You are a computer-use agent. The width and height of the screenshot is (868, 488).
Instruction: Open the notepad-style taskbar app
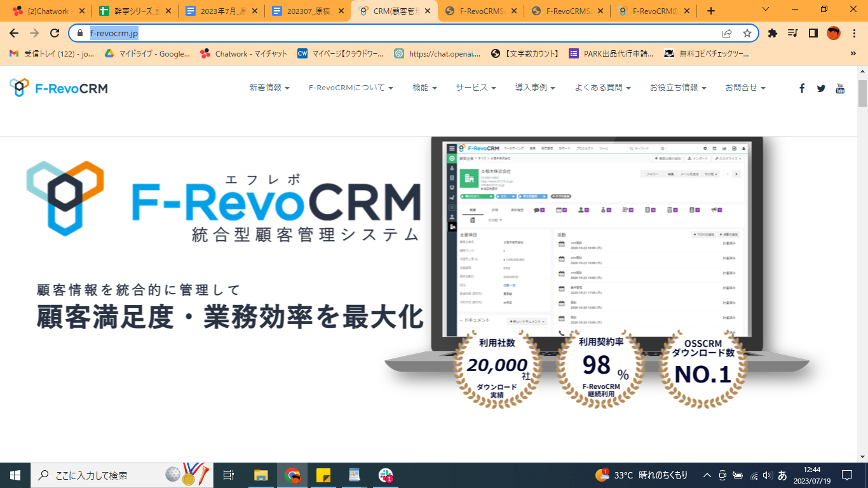(x=355, y=475)
